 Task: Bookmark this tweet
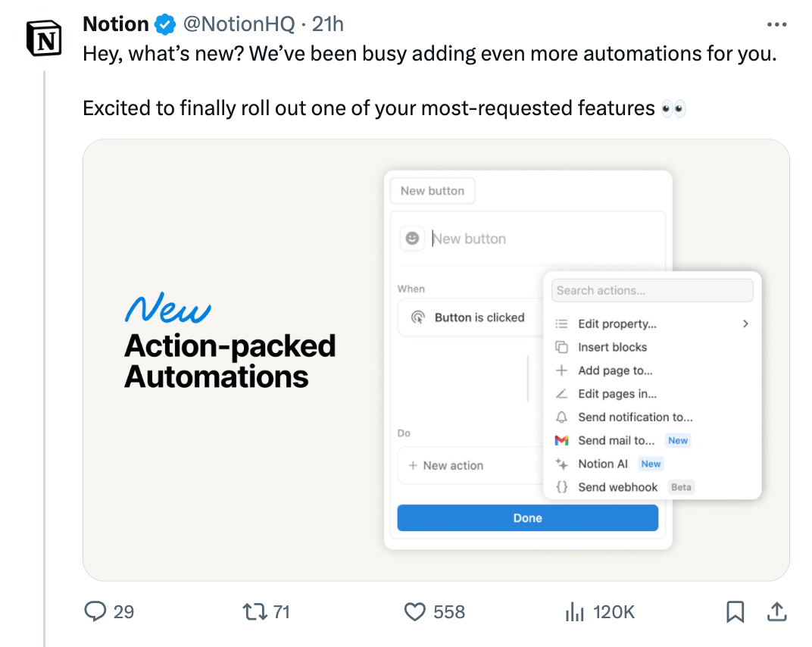pos(735,612)
